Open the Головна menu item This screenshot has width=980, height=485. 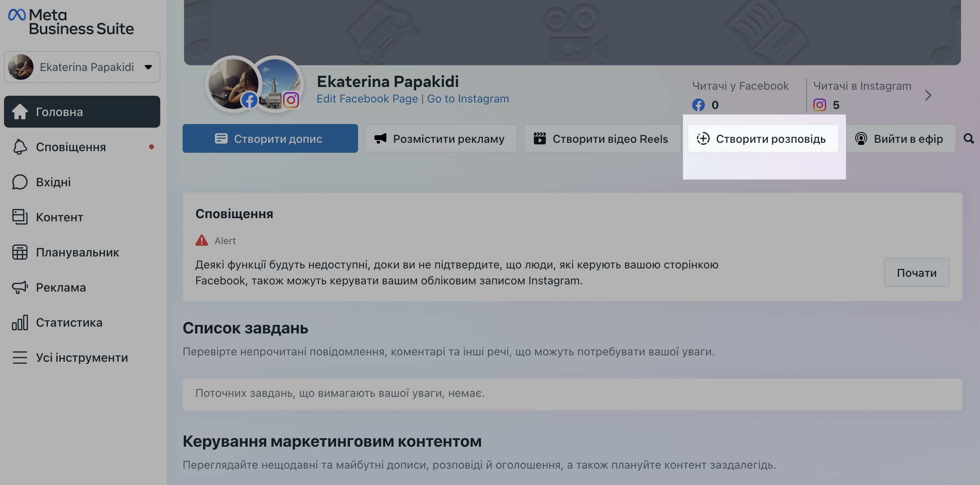pos(82,112)
